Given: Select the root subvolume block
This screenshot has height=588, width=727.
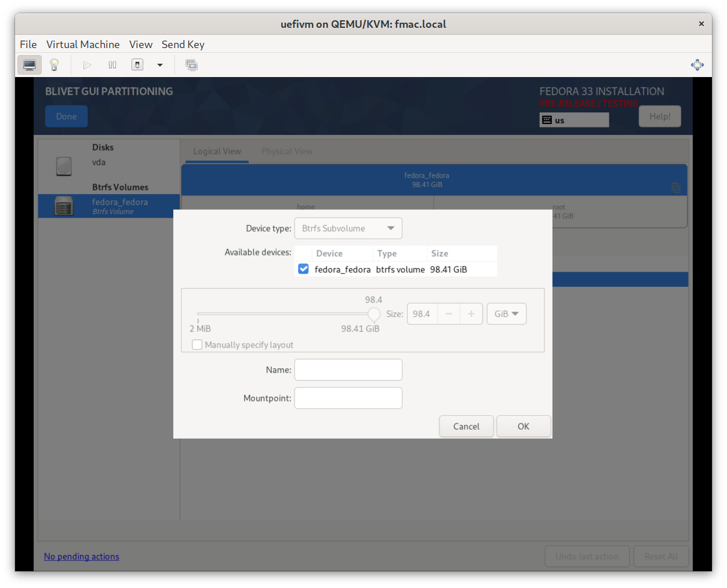Looking at the screenshot, I should (560, 211).
